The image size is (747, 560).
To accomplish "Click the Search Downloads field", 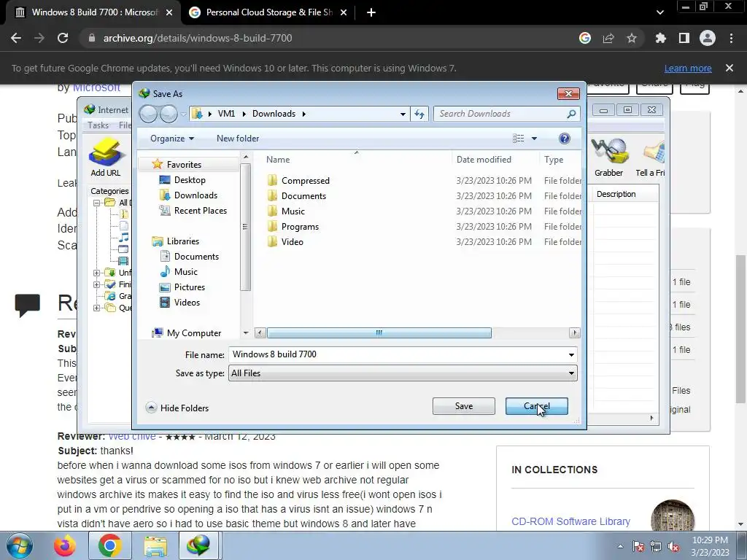I will coord(506,114).
